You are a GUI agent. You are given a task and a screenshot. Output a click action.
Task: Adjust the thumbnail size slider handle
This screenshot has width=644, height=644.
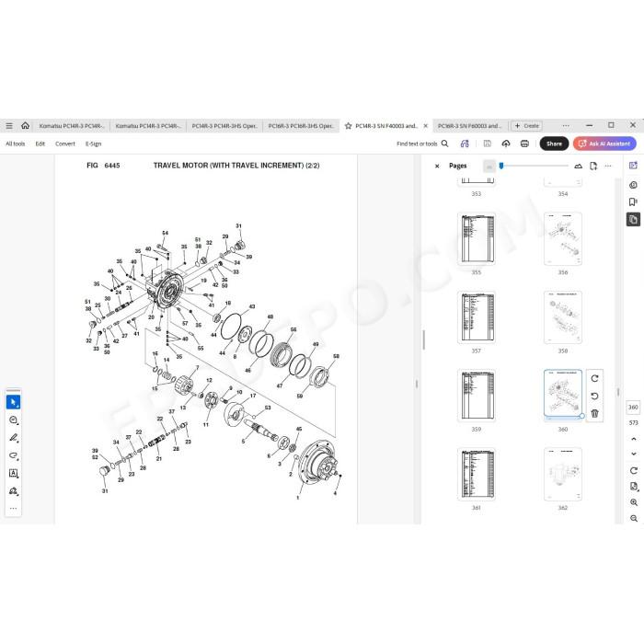point(501,166)
